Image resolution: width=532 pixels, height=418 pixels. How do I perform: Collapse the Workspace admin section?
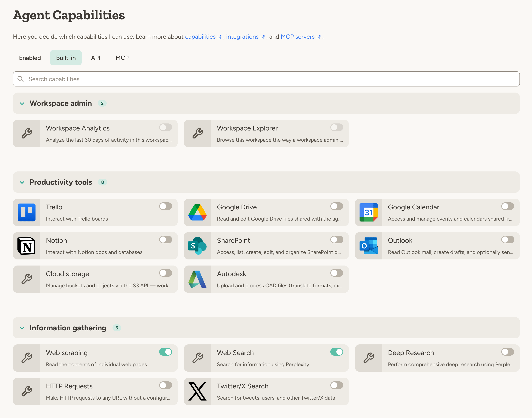[x=22, y=104]
